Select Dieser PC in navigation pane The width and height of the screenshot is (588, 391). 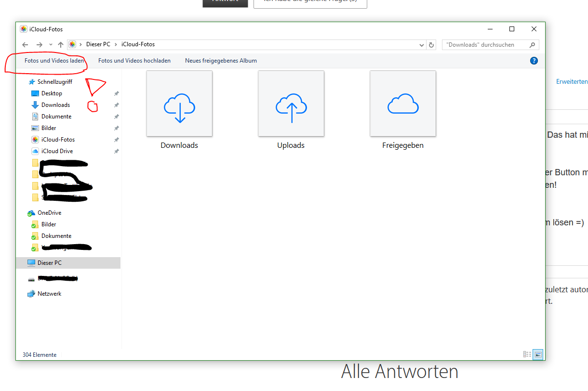50,263
